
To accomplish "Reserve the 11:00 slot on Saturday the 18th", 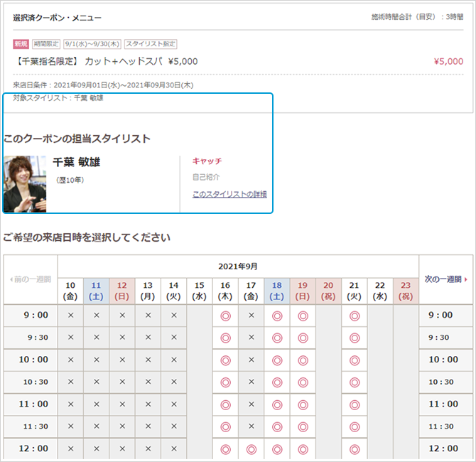I will (x=277, y=404).
